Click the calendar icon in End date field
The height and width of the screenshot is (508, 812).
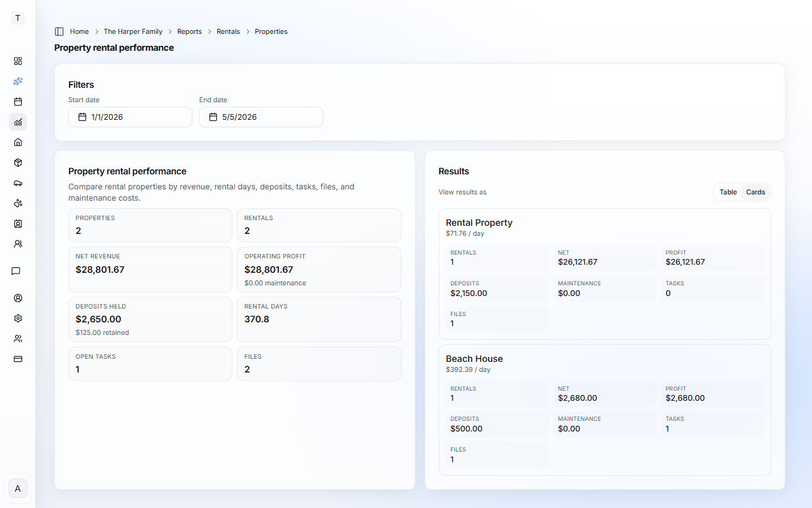pyautogui.click(x=213, y=117)
